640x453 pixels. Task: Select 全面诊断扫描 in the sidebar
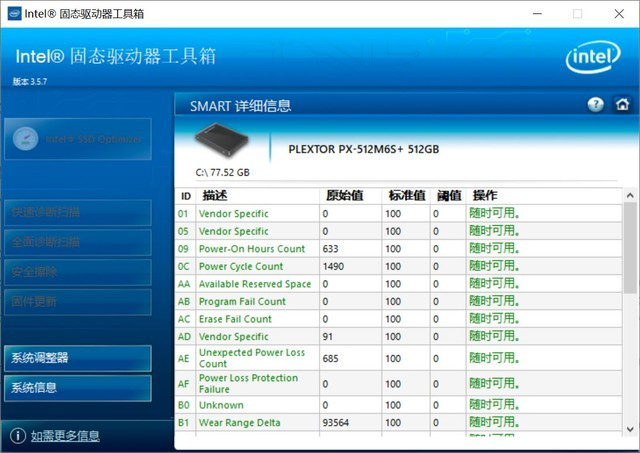(77, 242)
